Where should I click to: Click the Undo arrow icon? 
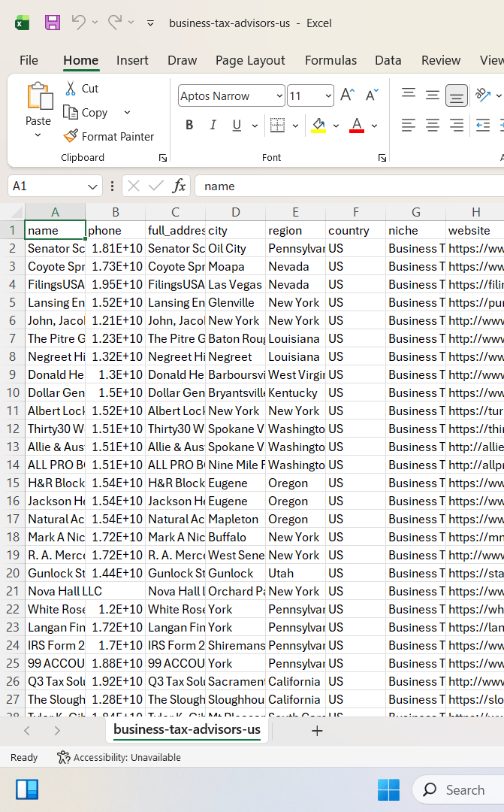[x=78, y=22]
